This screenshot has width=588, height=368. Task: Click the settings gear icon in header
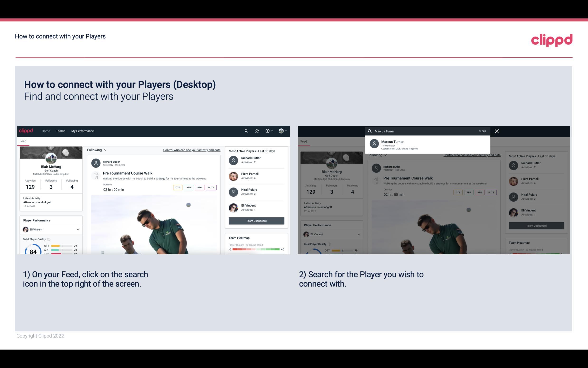pos(268,131)
